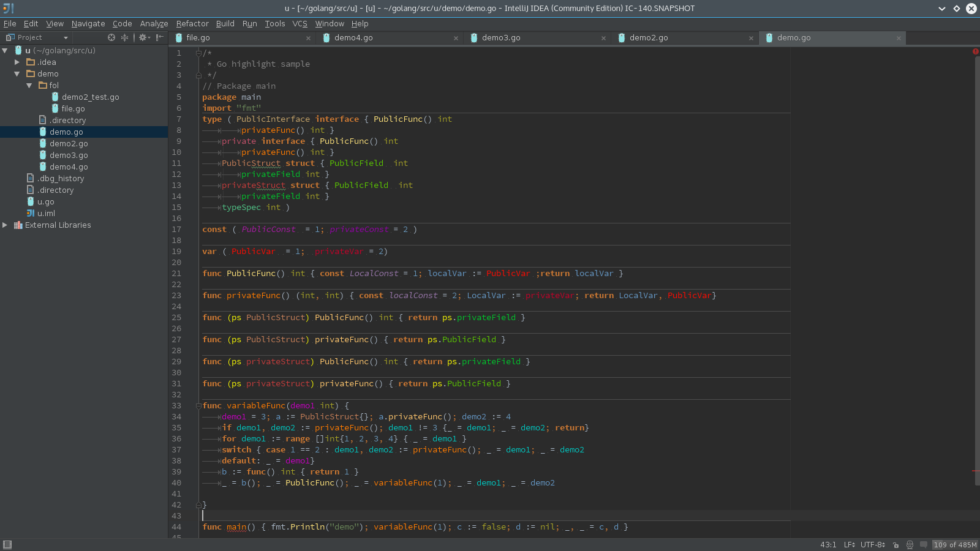The image size is (980, 551).
Task: Click the memory indicator 109 of 485M
Action: click(x=955, y=545)
